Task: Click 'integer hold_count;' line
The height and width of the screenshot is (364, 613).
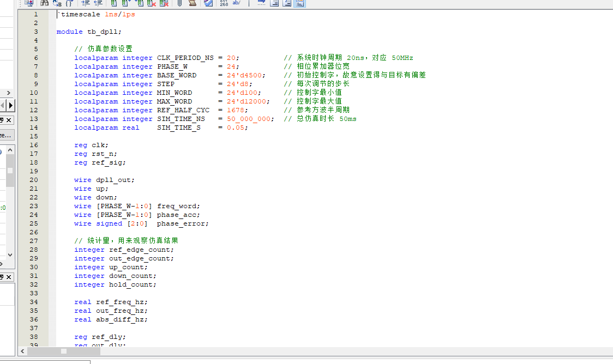Action: 115,285
